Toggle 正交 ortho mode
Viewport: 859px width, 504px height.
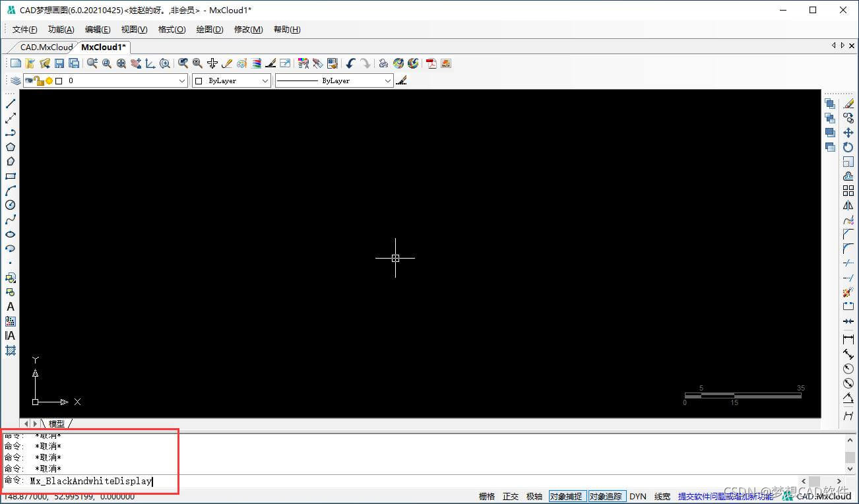click(x=511, y=496)
